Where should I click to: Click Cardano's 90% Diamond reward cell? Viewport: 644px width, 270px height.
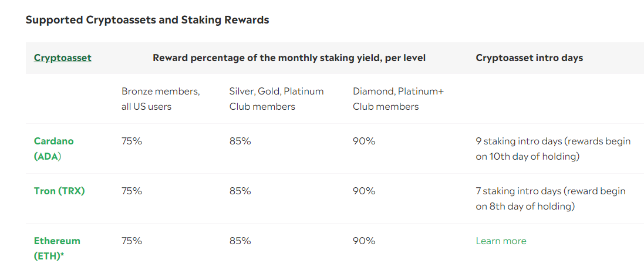click(364, 141)
